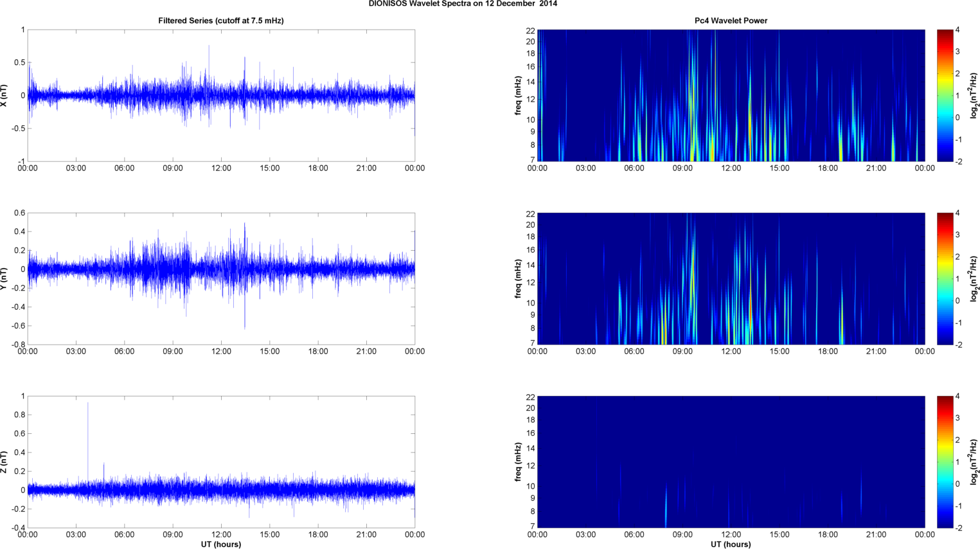Image resolution: width=980 pixels, height=549 pixels.
Task: Click "freq (mHz)" label of middle wavelet spectrum
Action: pos(518,278)
